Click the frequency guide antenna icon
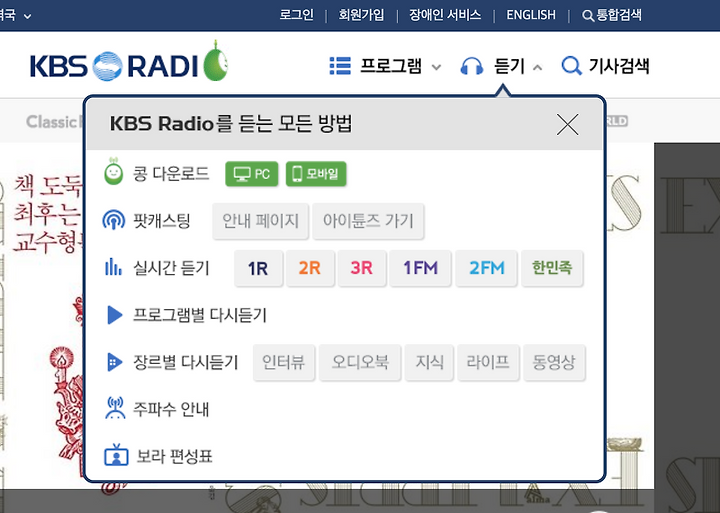720x513 pixels. pyautogui.click(x=115, y=408)
